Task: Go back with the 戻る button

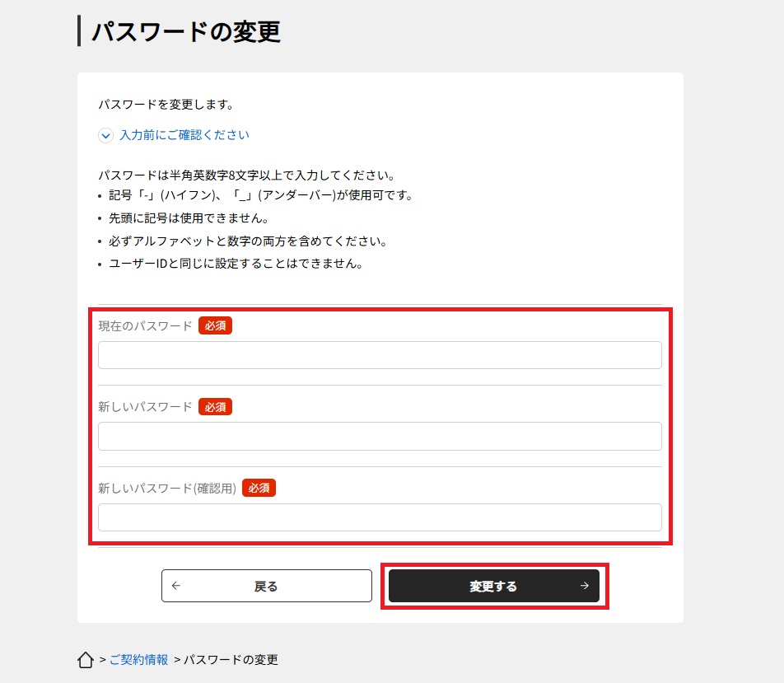Action: [267, 586]
